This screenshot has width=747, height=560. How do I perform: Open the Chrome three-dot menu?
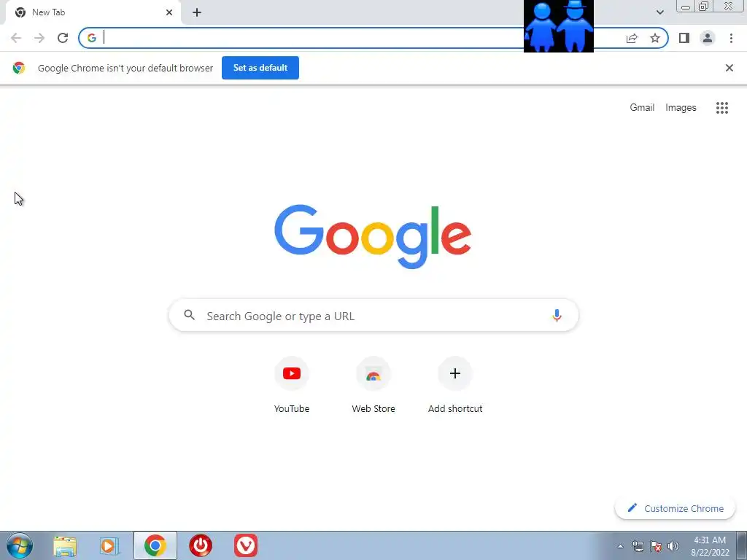[x=731, y=38]
